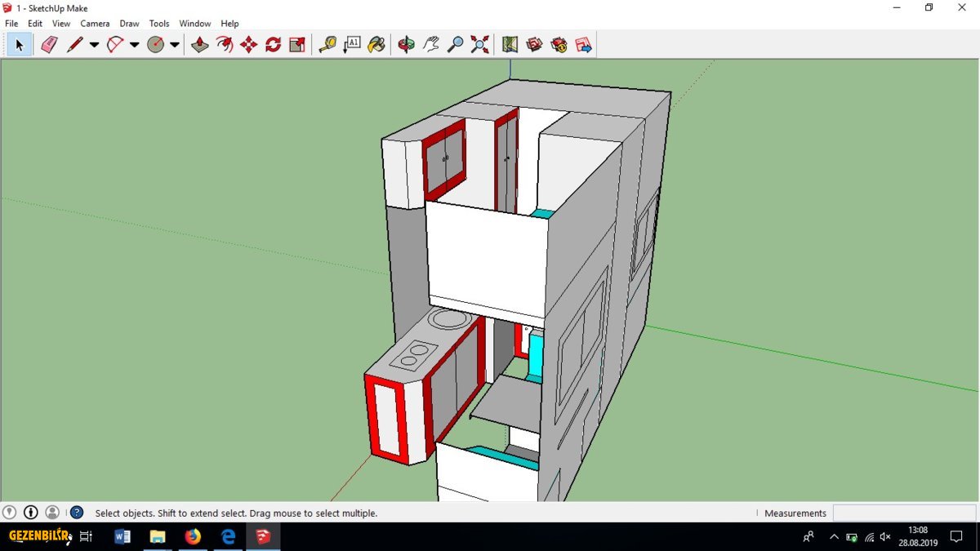Open the Edit menu

(35, 24)
